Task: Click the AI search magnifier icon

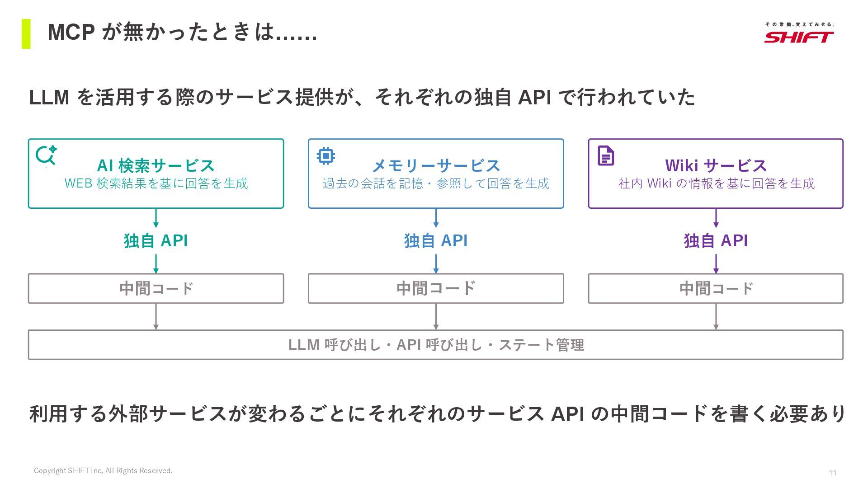Action: (x=46, y=155)
